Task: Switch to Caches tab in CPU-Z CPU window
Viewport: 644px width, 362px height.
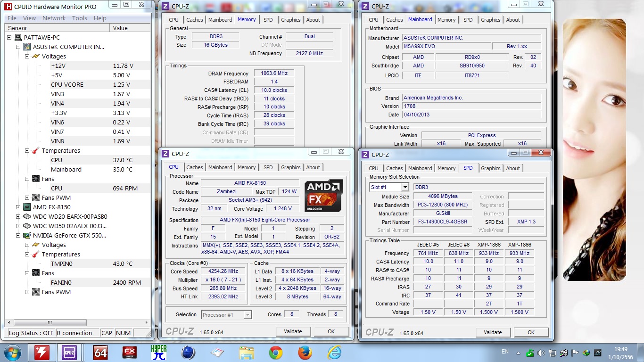Action: point(195,167)
